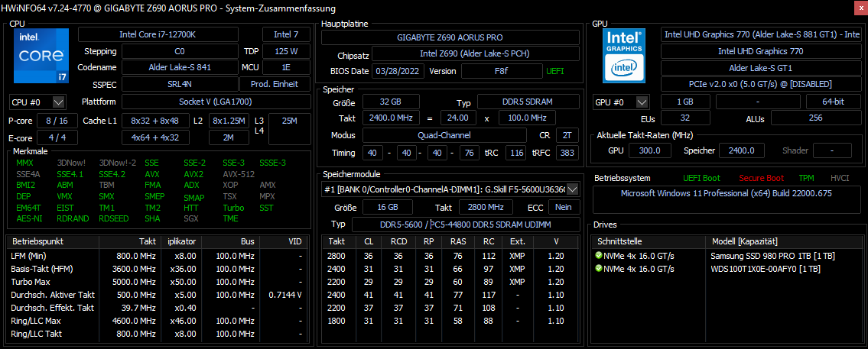Click the memory size 32 GB field
The width and height of the screenshot is (868, 349).
[391, 102]
